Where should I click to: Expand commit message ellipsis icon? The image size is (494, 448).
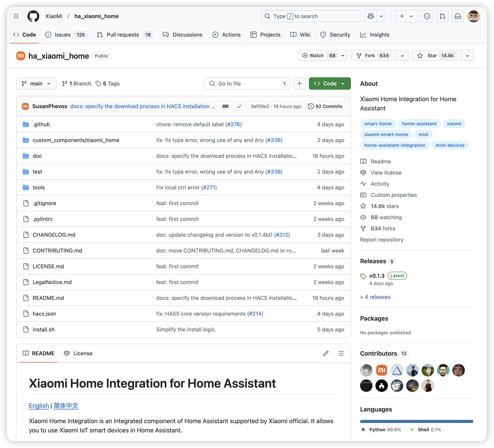(x=225, y=106)
